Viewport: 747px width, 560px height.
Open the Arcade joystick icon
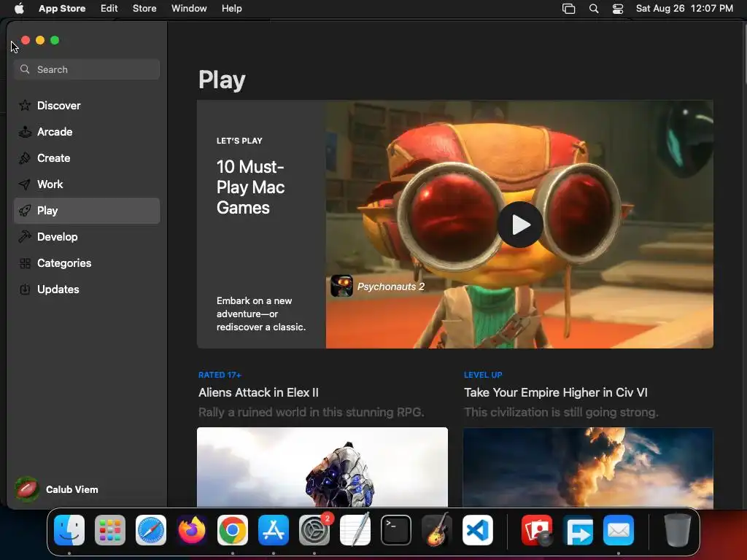[25, 131]
